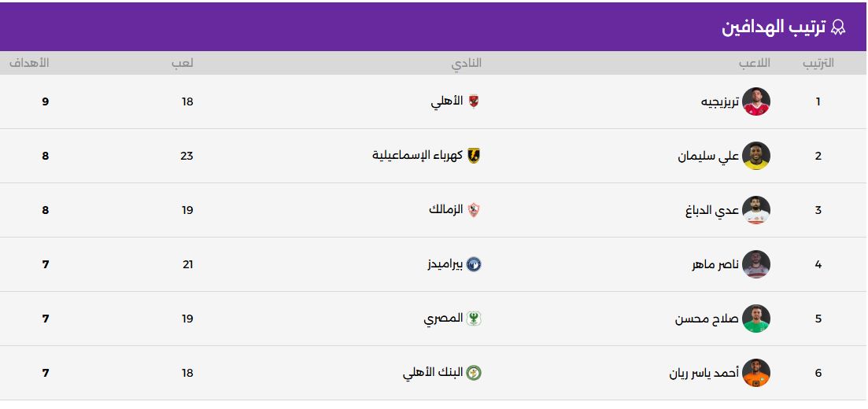Click the club name بيراميدز
Screen dimensions: 868x409
pos(445,264)
